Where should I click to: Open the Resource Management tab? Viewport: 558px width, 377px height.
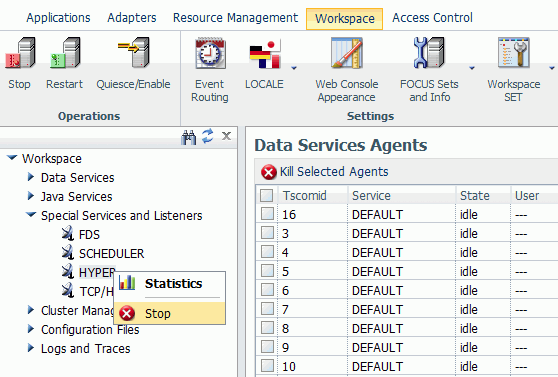pos(235,18)
